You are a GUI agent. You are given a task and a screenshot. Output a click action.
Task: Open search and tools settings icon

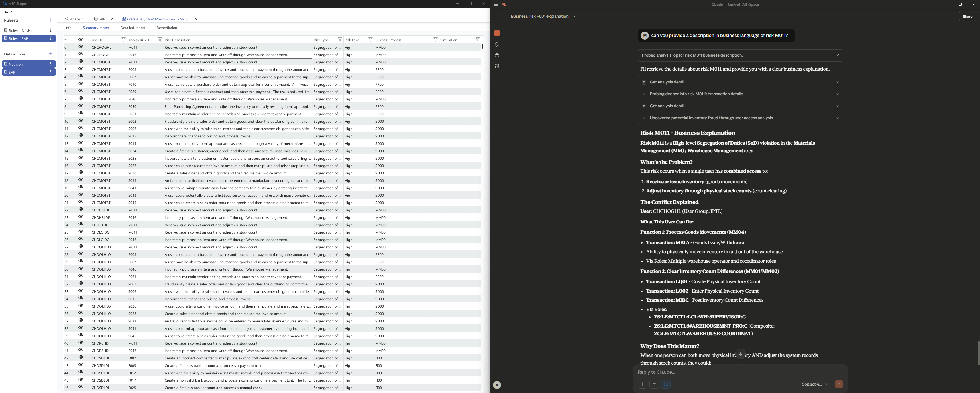click(654, 384)
